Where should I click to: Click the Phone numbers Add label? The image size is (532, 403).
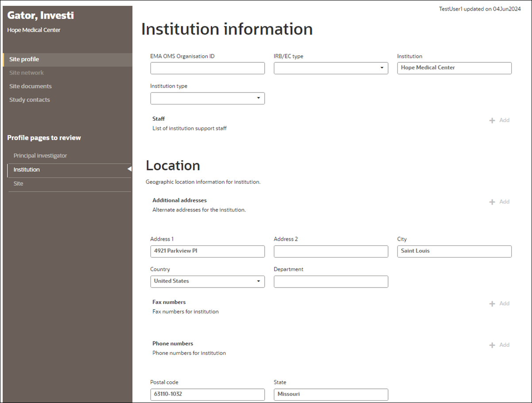tap(505, 345)
